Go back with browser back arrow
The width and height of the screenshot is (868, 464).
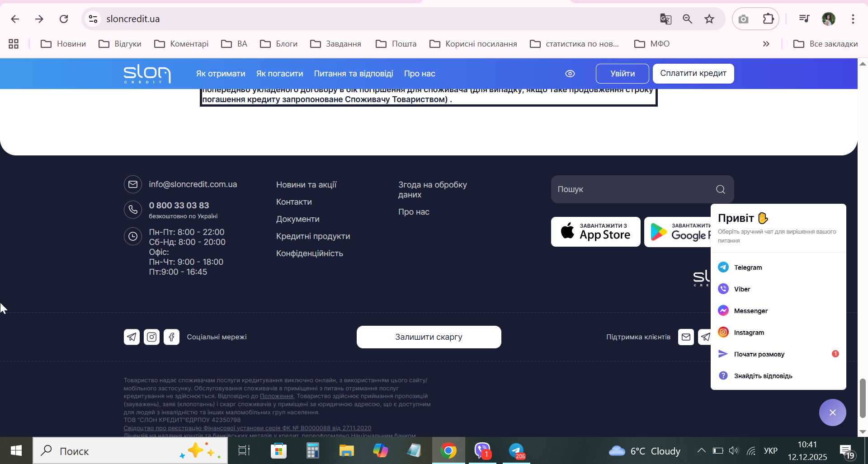(x=15, y=19)
